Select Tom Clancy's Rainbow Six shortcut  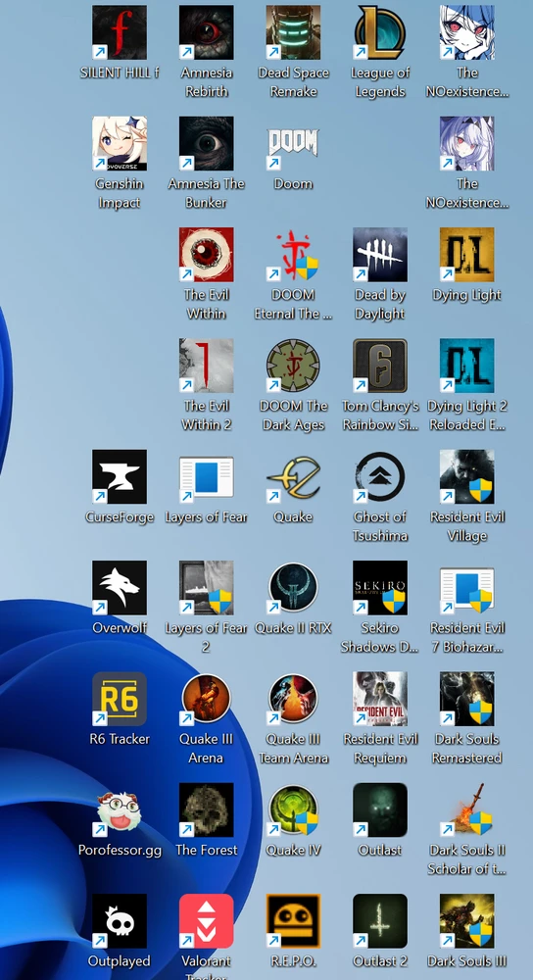380,366
